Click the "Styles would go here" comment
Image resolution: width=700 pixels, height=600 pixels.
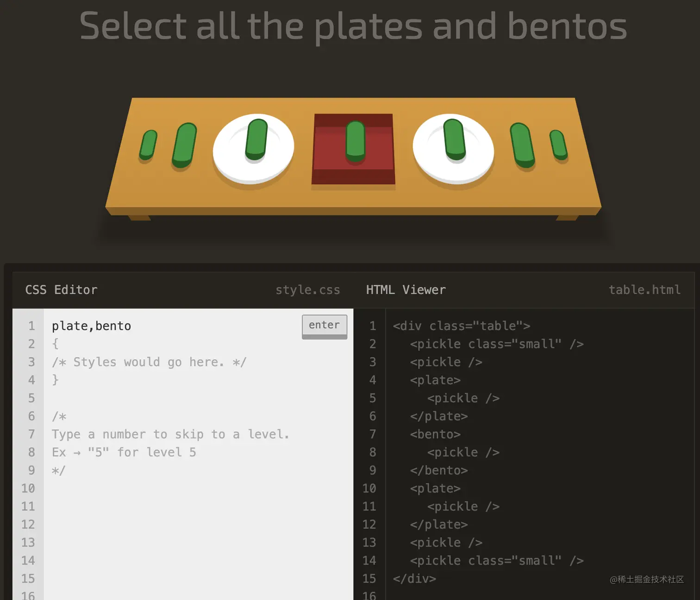point(149,362)
